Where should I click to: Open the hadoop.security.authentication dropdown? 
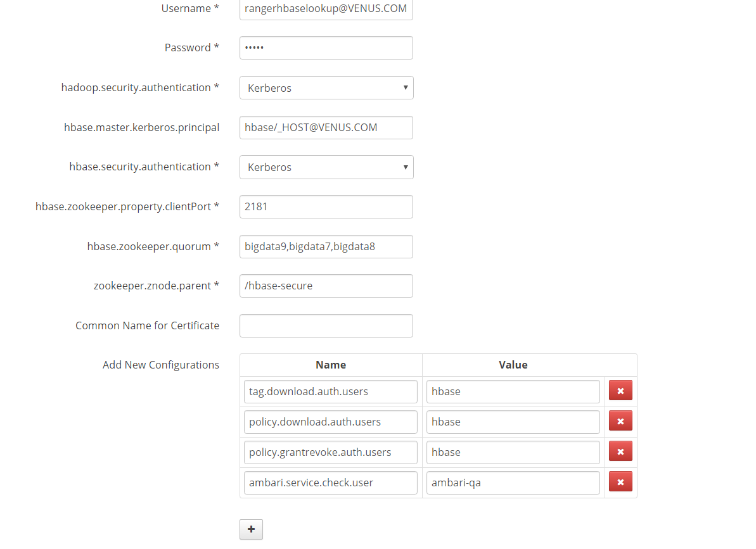coord(326,87)
